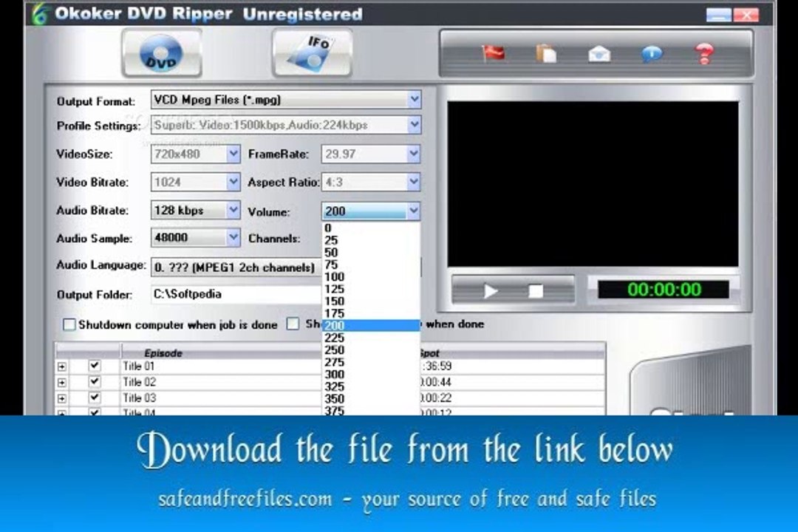The width and height of the screenshot is (798, 532).
Task: Click the Audio Language field
Action: pyautogui.click(x=236, y=267)
